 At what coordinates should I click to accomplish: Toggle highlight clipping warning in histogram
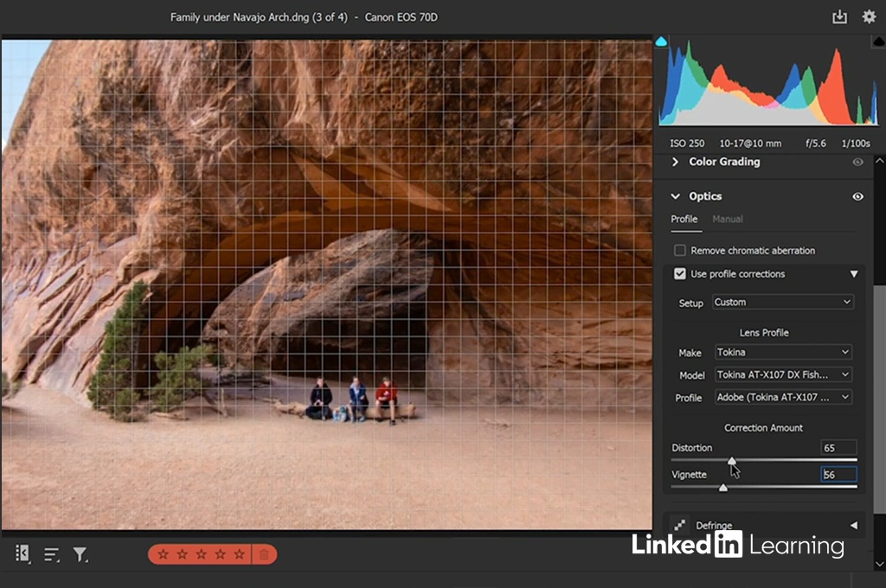pos(879,41)
